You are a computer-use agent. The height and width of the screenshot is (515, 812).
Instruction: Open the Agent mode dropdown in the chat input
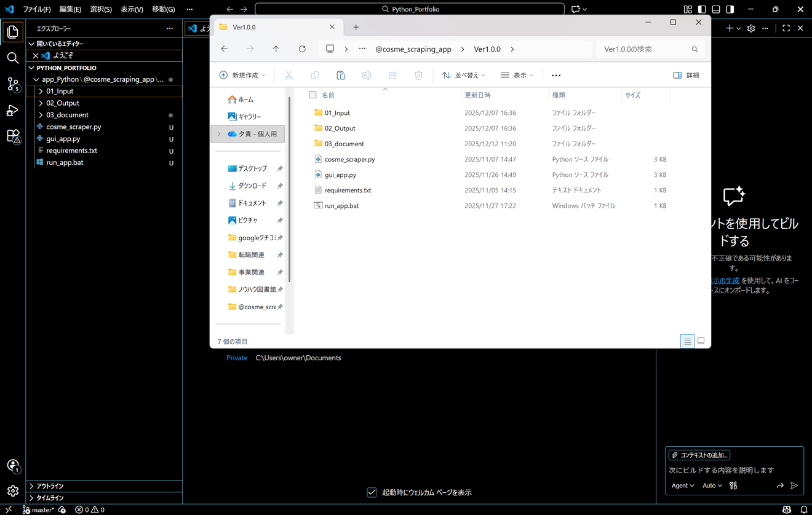pyautogui.click(x=683, y=486)
